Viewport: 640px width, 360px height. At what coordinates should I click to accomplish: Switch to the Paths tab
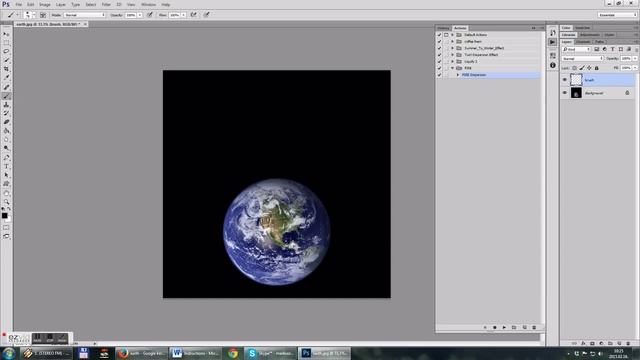point(599,42)
